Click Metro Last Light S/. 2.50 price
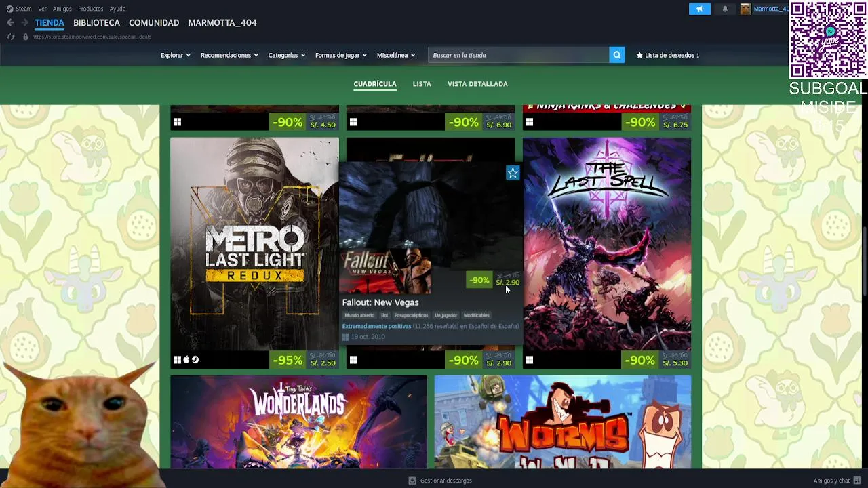Viewport: 868px width, 488px height. 323,363
